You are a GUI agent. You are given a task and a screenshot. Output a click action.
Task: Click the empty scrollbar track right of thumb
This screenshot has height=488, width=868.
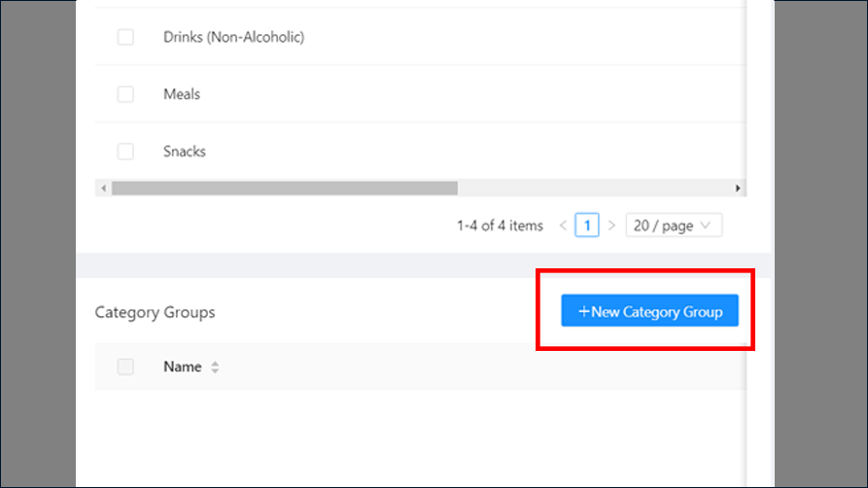coord(594,189)
